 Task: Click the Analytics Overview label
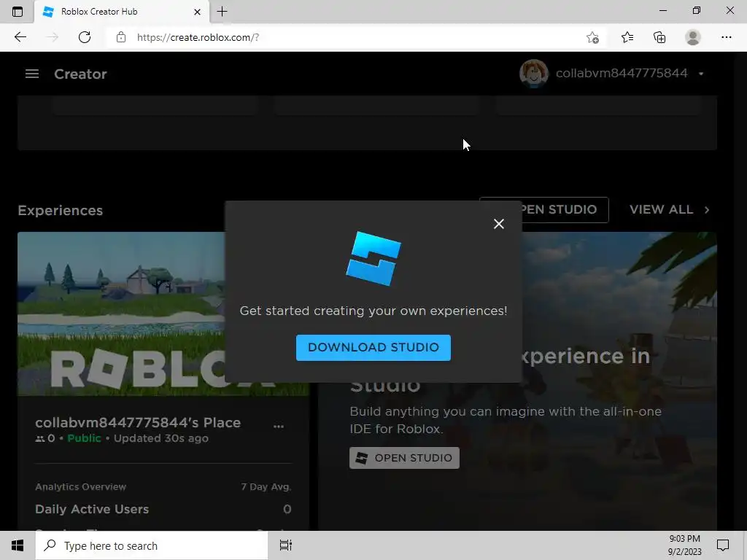click(80, 486)
